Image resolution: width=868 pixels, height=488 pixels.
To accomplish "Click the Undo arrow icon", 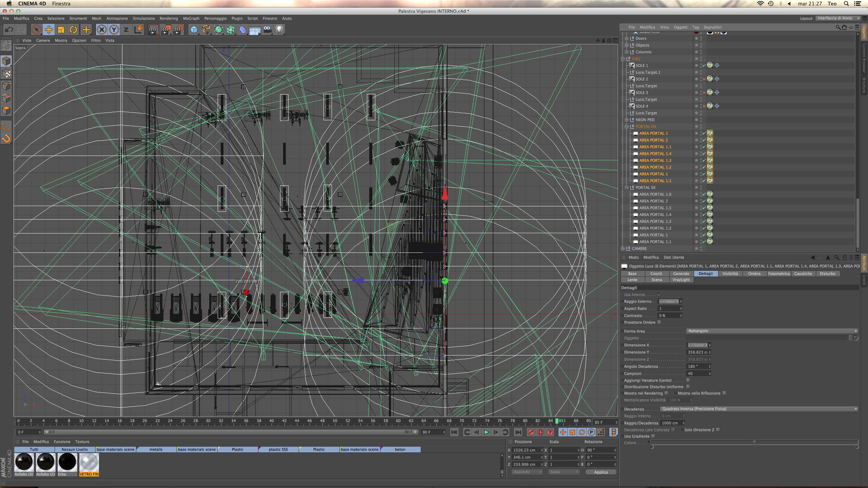I will [9, 30].
